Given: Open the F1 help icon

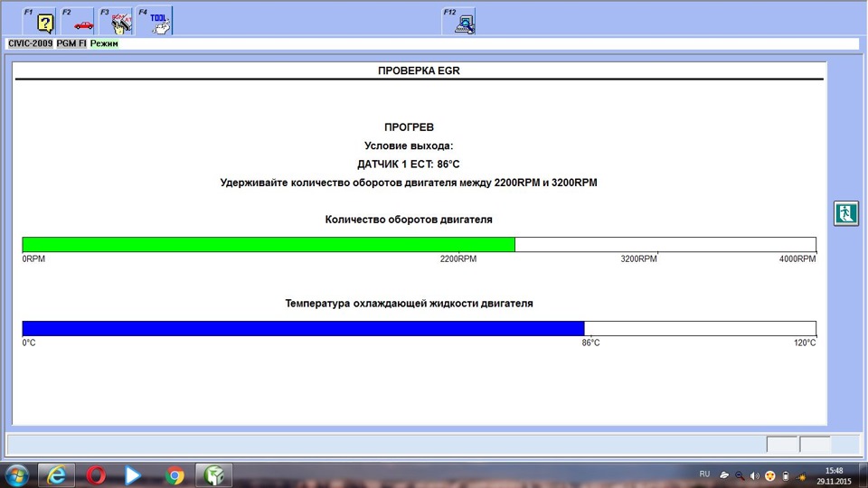Looking at the screenshot, I should pos(39,22).
